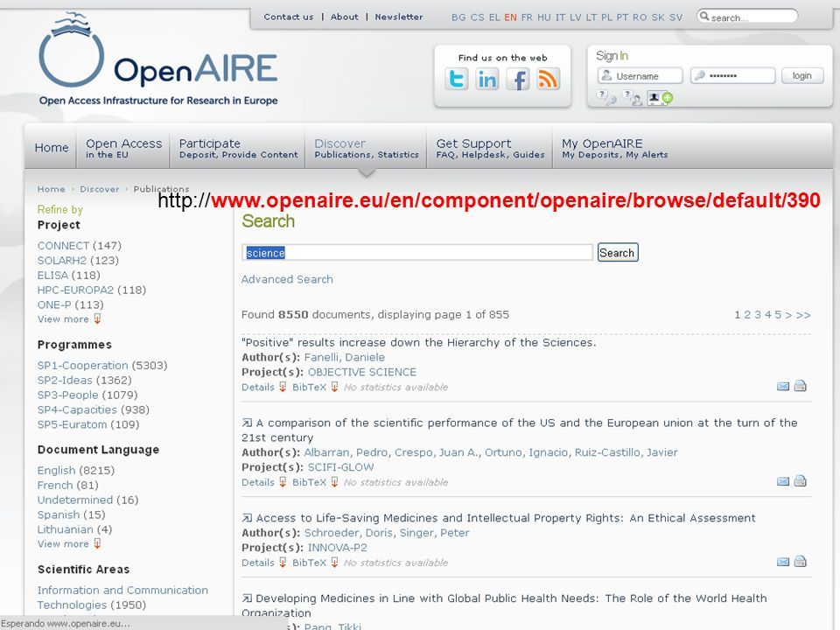Open author Fanelli, Daniele

point(345,357)
